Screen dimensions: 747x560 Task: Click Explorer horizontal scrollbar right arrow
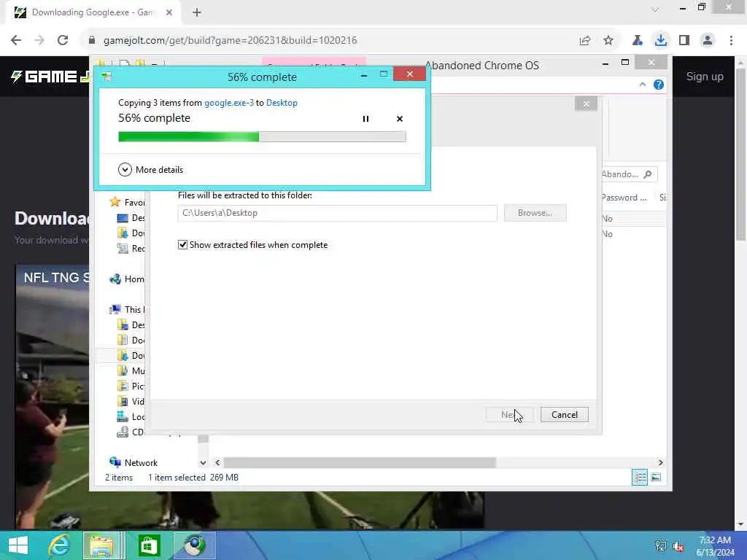click(x=660, y=462)
